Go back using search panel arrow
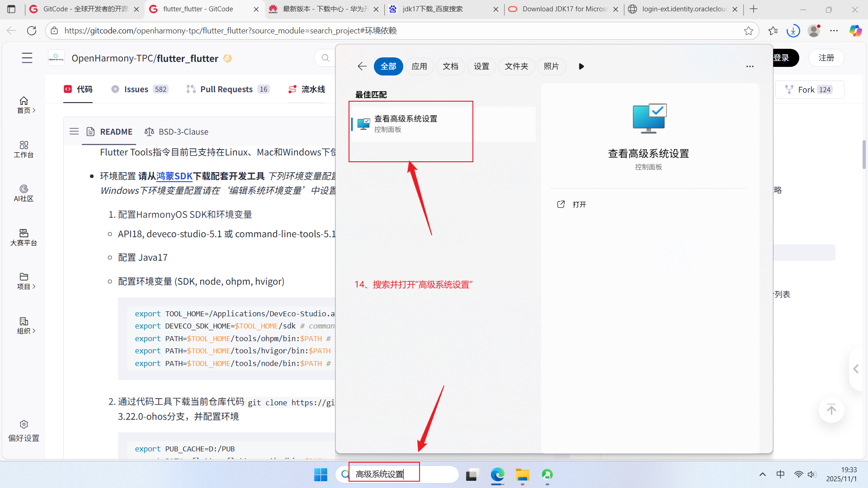 [362, 66]
